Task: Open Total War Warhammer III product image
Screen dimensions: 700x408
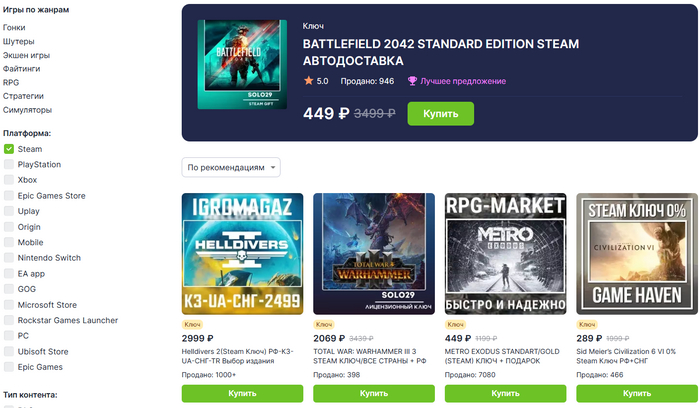Action: point(373,253)
